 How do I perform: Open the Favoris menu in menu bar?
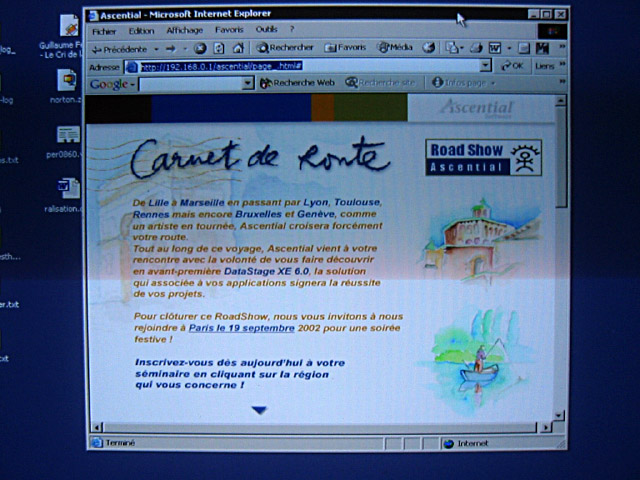(229, 30)
